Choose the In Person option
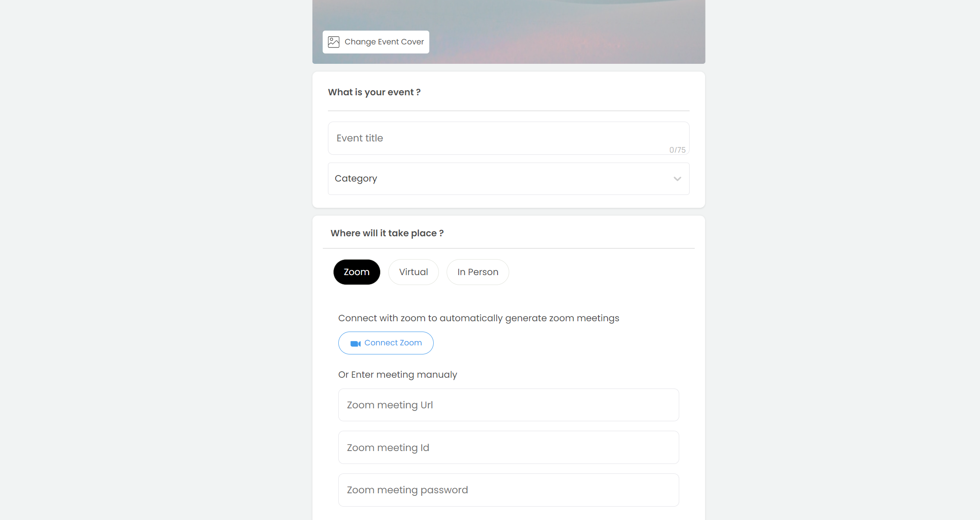Viewport: 980px width, 520px height. click(477, 272)
